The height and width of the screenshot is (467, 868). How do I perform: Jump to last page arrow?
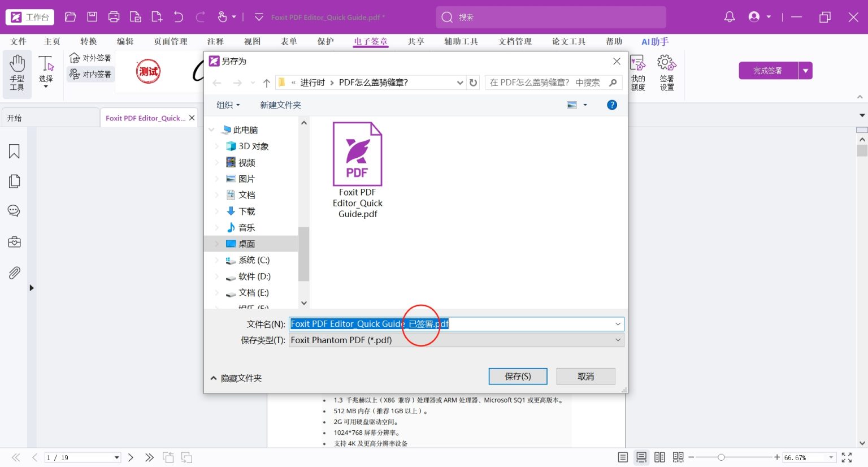(149, 457)
